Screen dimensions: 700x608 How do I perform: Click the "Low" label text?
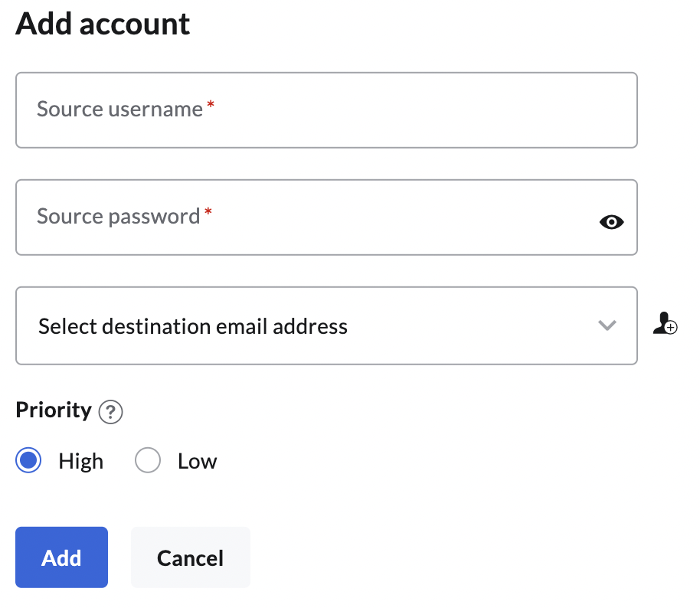point(197,462)
